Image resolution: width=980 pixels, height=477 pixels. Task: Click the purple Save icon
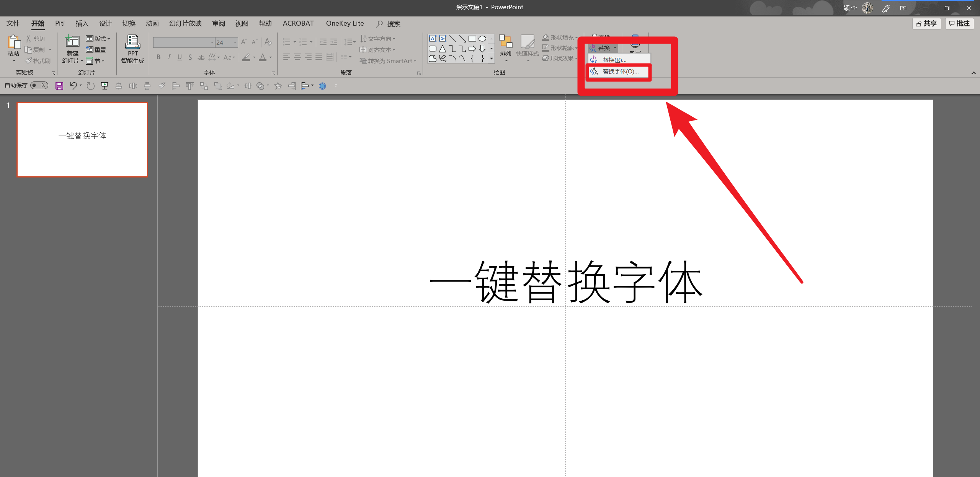point(59,86)
